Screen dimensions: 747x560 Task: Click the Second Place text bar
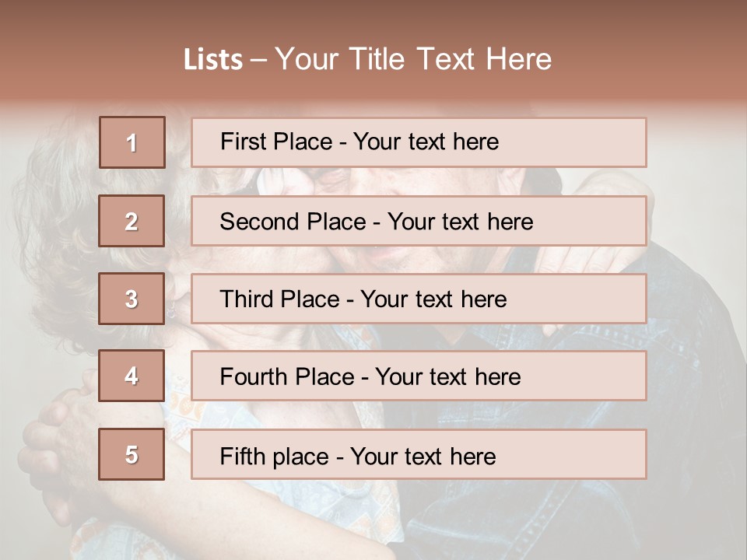[x=419, y=221]
